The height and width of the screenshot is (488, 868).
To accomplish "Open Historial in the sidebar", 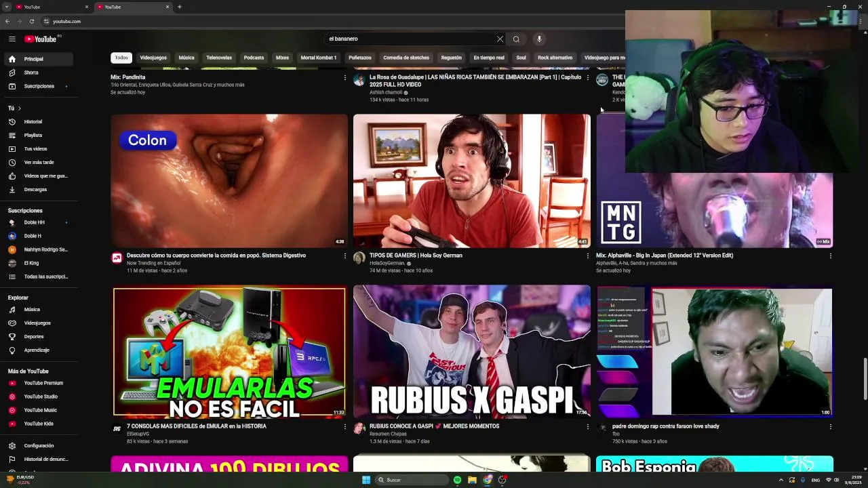I will pos(39,121).
